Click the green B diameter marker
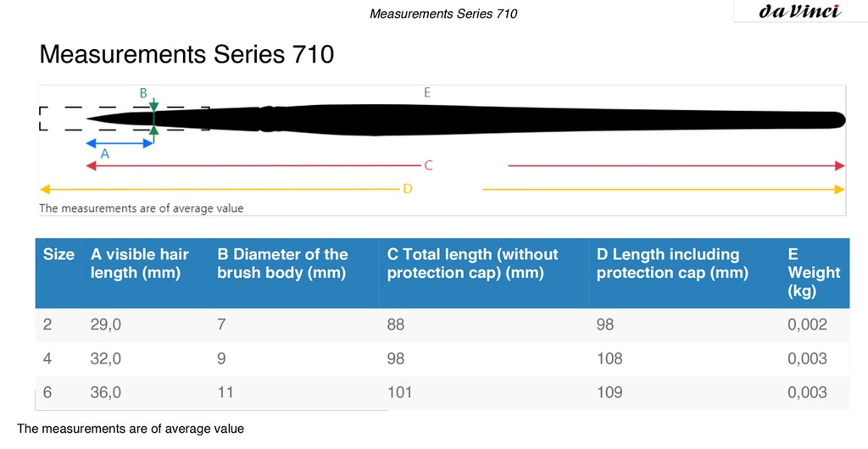Viewport: 868px width, 449px height. [153, 119]
